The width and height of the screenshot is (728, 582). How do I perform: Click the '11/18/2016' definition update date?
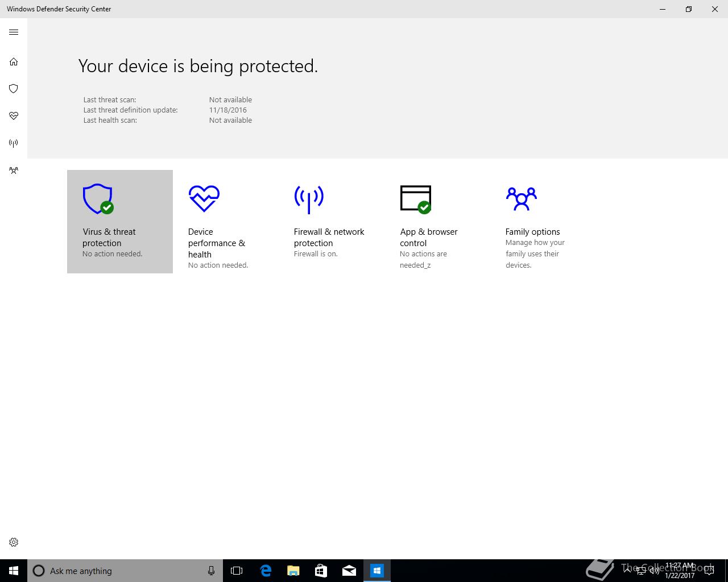point(227,110)
